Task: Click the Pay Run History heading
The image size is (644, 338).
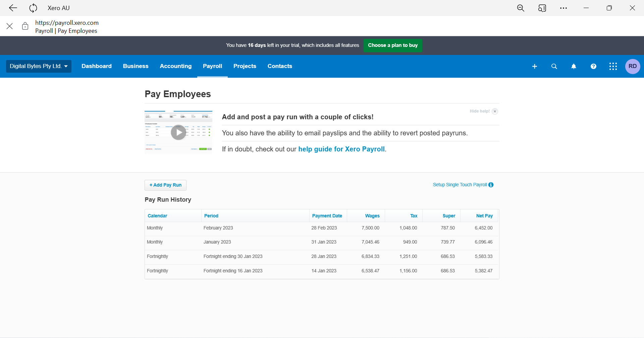Action: [168, 200]
